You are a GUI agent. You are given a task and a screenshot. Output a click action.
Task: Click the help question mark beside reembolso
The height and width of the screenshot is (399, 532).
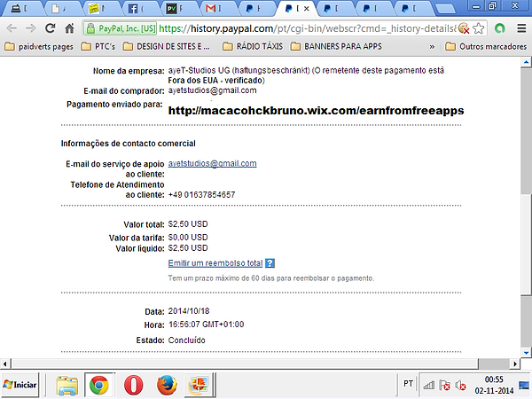click(x=270, y=263)
